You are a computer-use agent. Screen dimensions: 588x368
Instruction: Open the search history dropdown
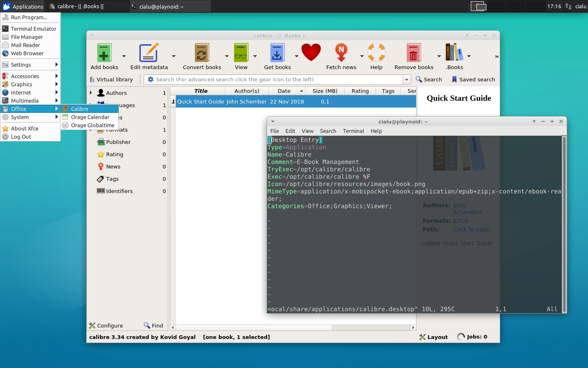(x=407, y=79)
